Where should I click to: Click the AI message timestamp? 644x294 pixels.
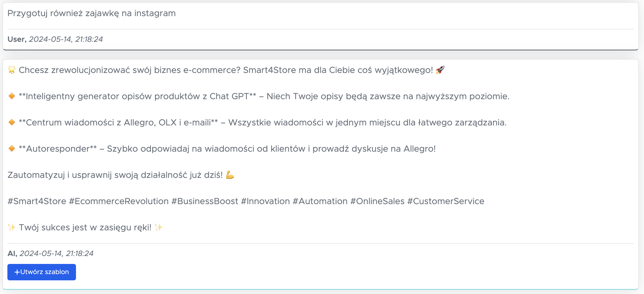pos(56,254)
